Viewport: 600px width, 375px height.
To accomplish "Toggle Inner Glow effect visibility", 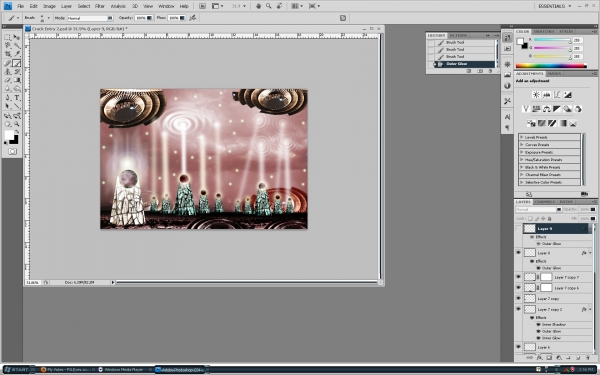I will click(x=539, y=338).
